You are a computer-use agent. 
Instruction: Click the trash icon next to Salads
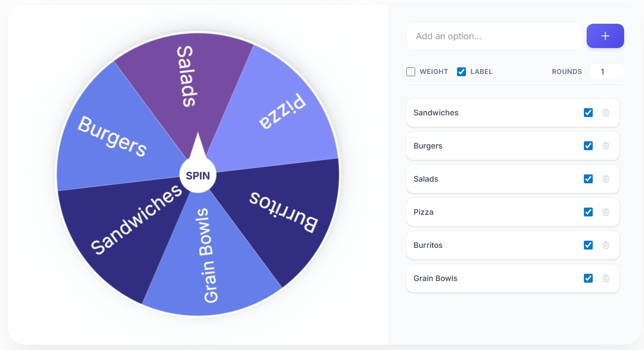[606, 179]
